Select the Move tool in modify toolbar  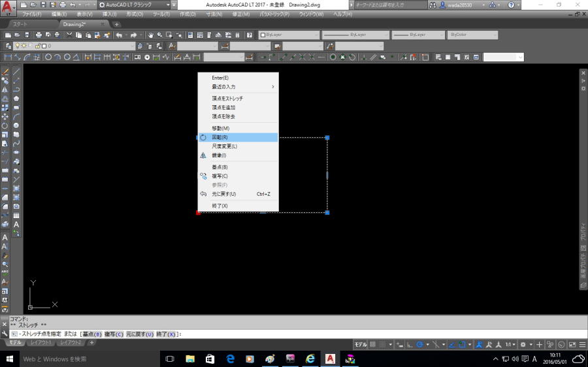click(5, 117)
